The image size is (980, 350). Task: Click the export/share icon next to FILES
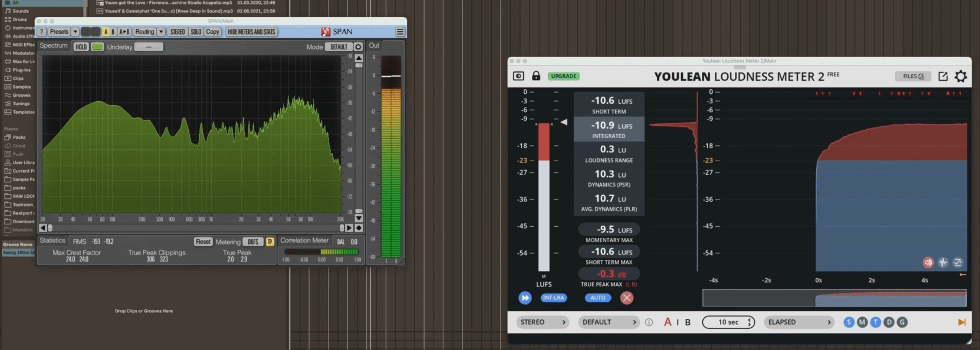point(943,76)
